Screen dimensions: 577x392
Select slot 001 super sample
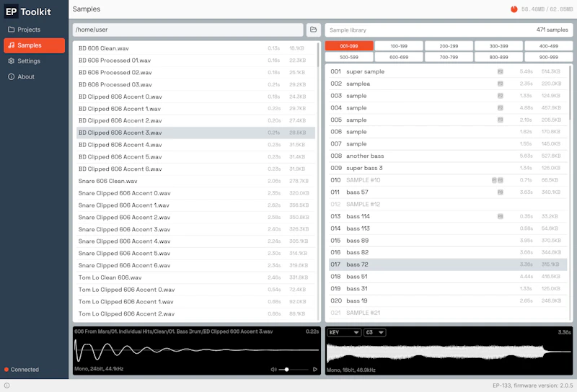point(447,72)
